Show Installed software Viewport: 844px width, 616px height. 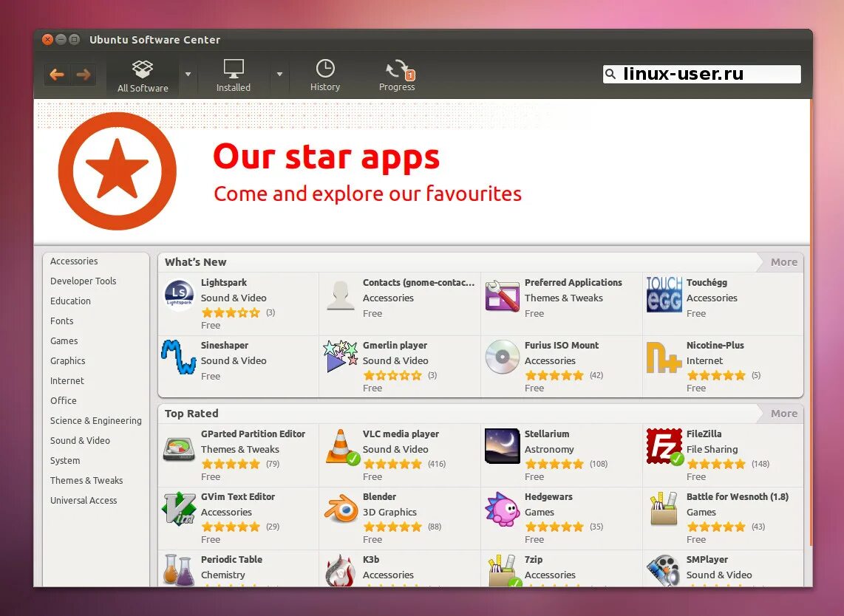pyautogui.click(x=234, y=76)
